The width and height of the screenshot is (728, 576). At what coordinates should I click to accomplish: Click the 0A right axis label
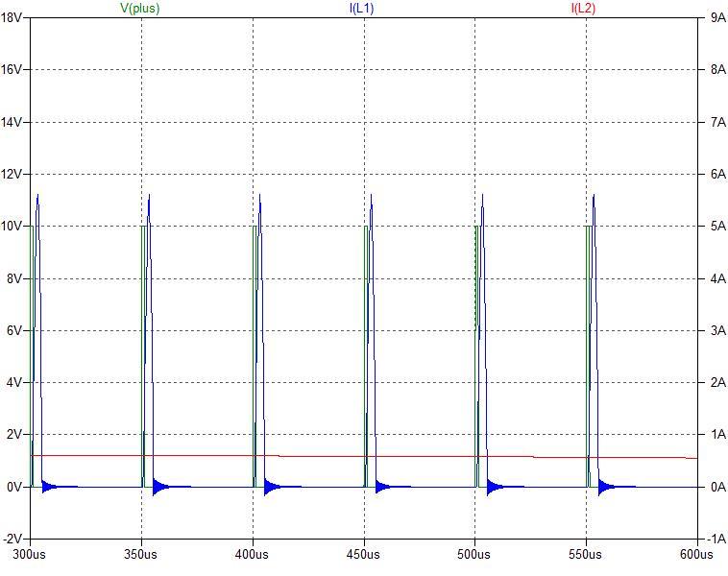click(x=717, y=487)
